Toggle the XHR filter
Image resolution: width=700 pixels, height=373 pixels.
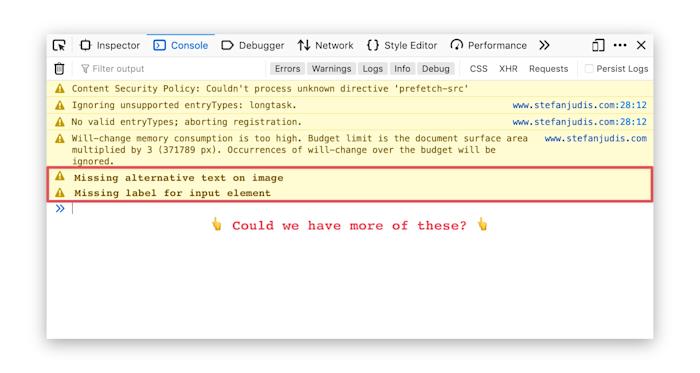[508, 69]
